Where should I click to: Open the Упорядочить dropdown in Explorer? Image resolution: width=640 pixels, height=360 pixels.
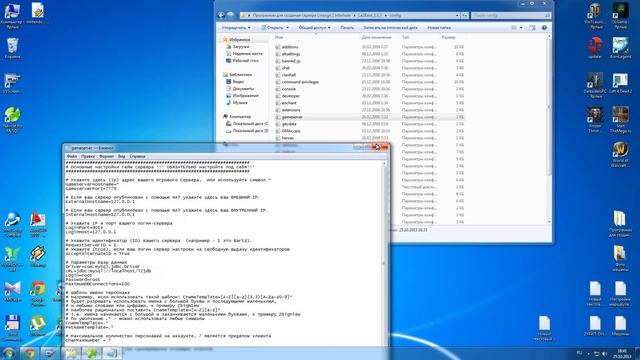(236, 27)
